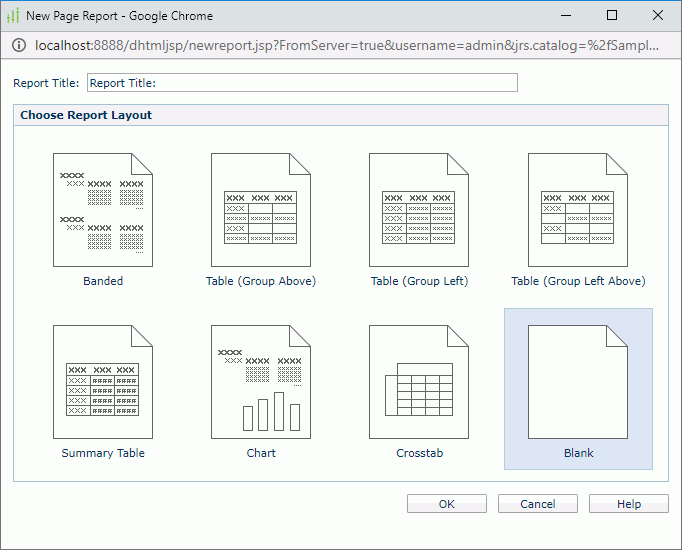Click the app icon in title bar
This screenshot has width=682, height=550.
pos(13,15)
